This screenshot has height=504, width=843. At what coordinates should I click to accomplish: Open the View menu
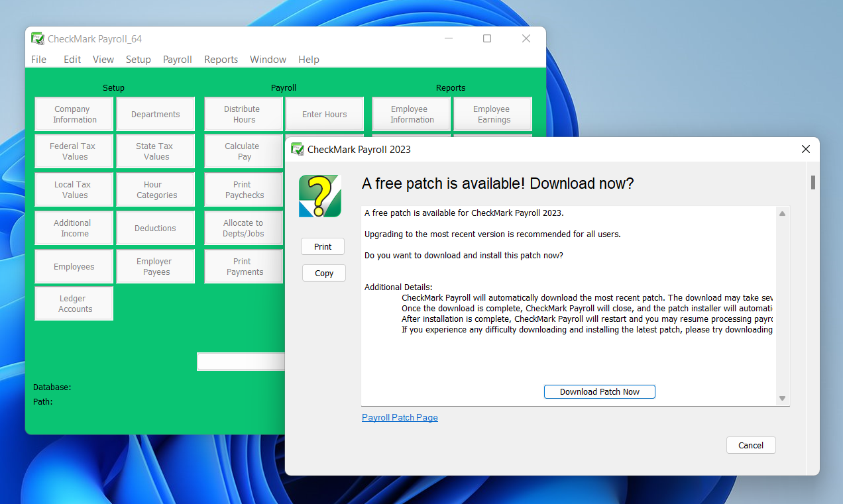(103, 59)
